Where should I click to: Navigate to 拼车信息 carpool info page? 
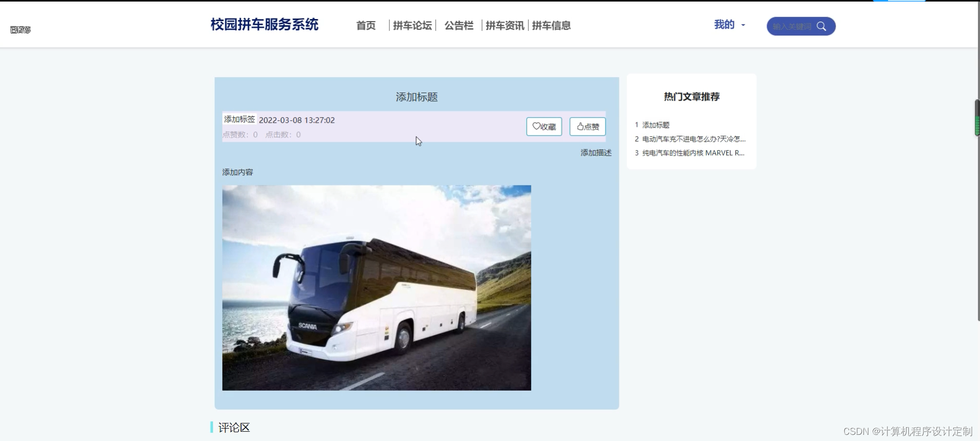click(x=551, y=26)
